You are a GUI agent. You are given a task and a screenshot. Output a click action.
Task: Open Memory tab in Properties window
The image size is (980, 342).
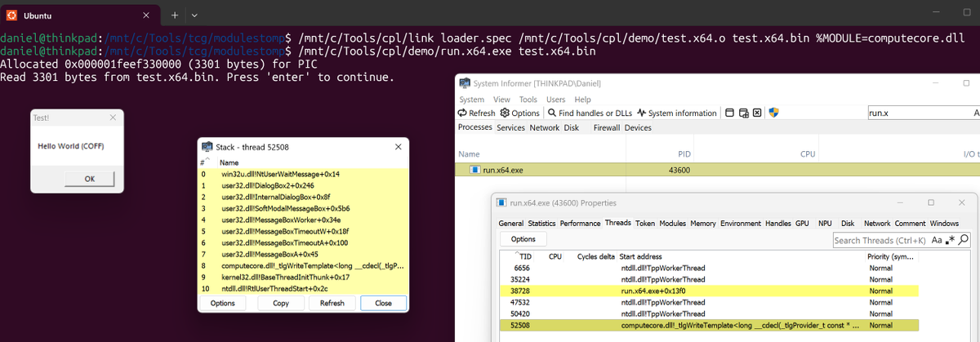(703, 223)
